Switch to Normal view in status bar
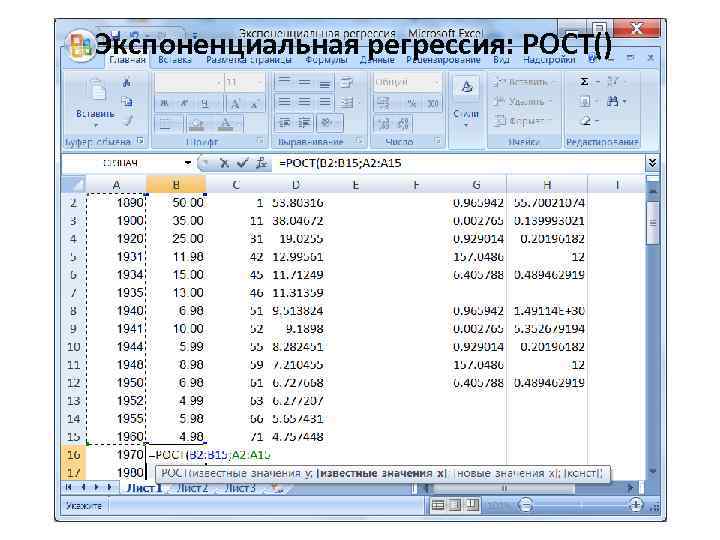 [438, 506]
